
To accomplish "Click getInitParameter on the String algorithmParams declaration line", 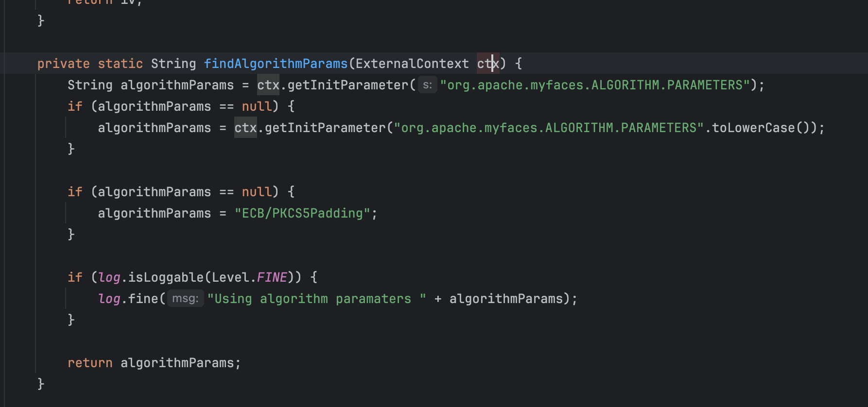I will (348, 85).
